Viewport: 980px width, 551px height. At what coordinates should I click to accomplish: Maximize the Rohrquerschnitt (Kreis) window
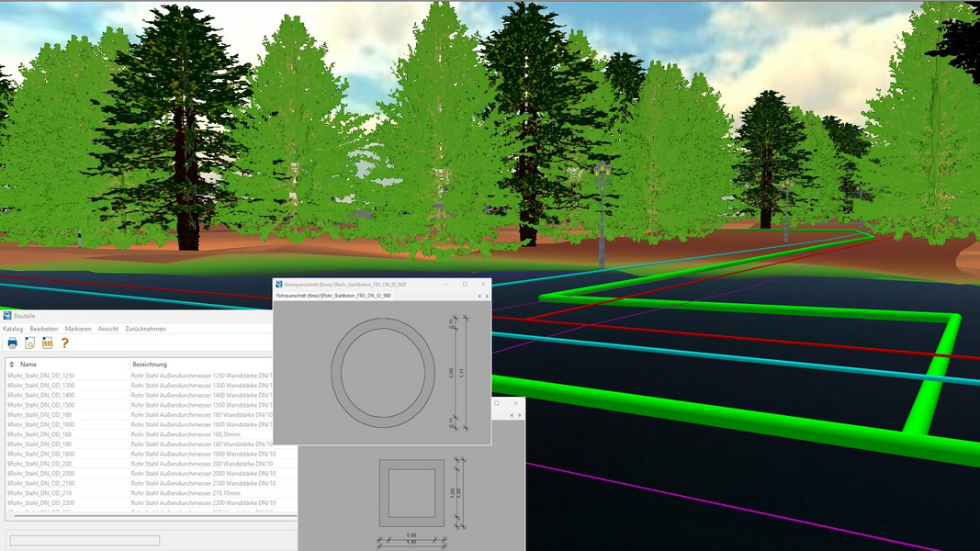pos(465,285)
